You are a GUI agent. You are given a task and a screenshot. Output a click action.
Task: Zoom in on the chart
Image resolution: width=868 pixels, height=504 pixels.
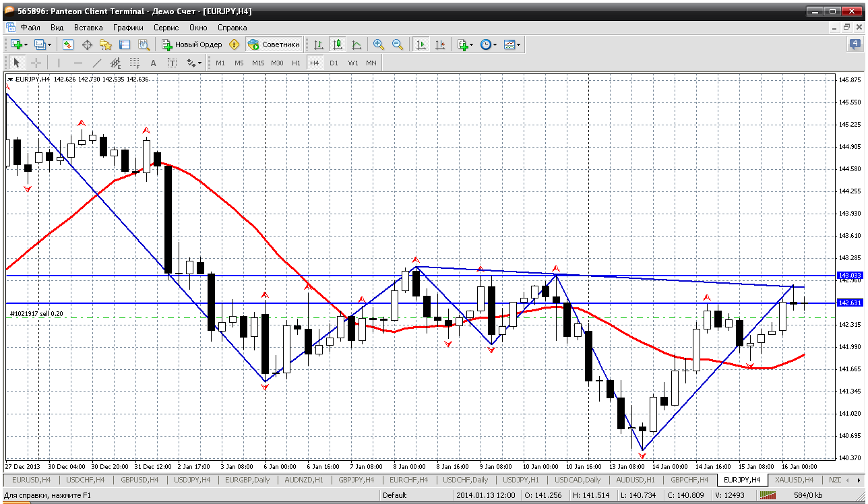point(379,44)
